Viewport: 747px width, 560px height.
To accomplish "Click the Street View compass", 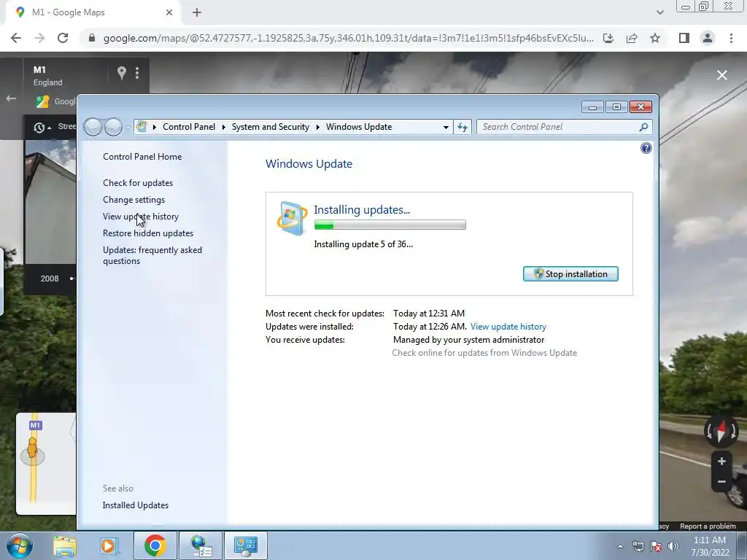I will (x=721, y=431).
